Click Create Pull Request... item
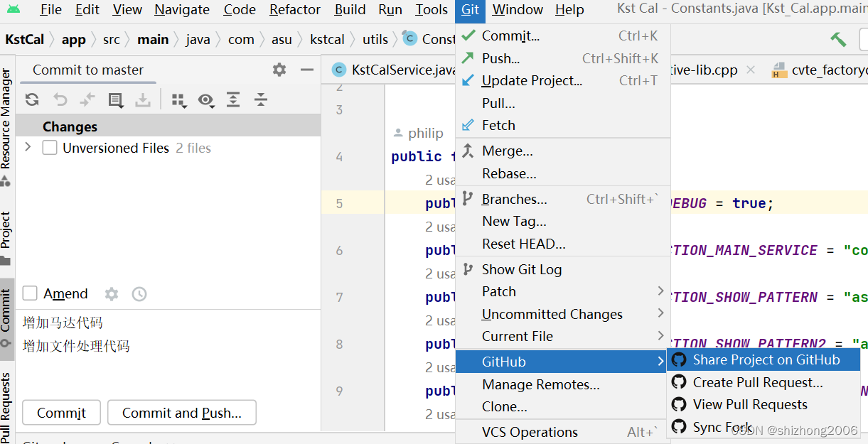Viewport: 868px width, 444px height. coord(763,382)
